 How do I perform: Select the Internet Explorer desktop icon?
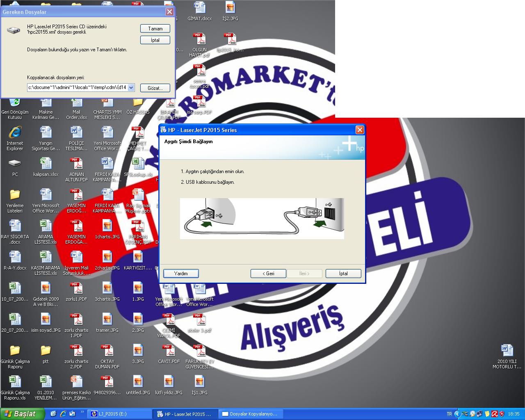pos(15,132)
